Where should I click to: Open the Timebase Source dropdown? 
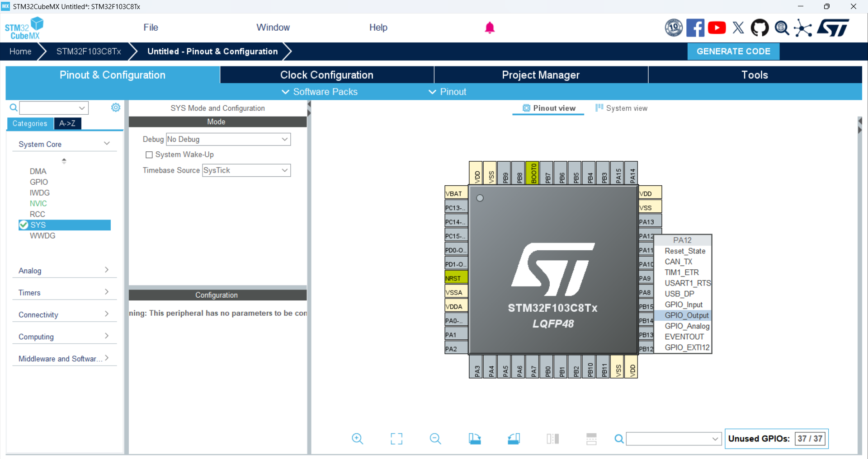tap(246, 170)
